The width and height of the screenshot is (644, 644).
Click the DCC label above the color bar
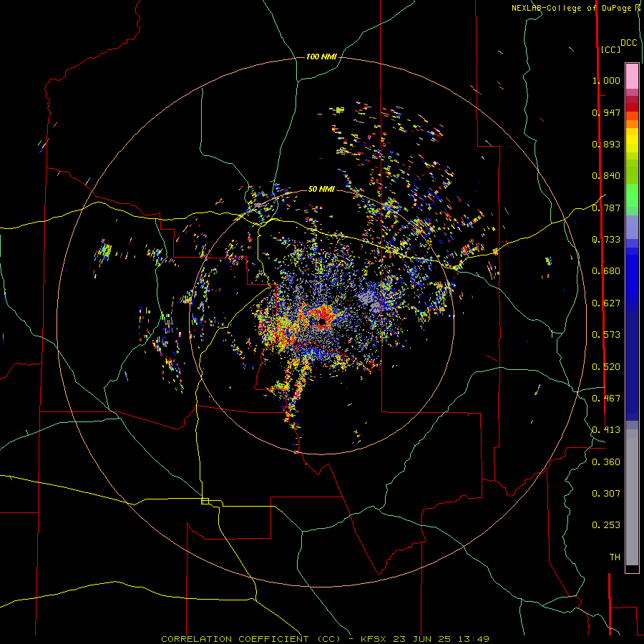click(629, 43)
